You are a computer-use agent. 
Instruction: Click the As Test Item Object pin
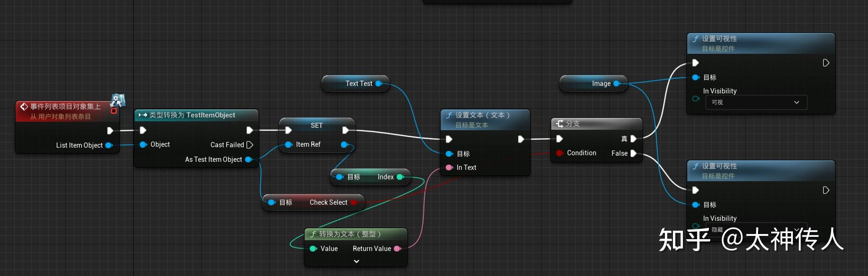point(248,159)
